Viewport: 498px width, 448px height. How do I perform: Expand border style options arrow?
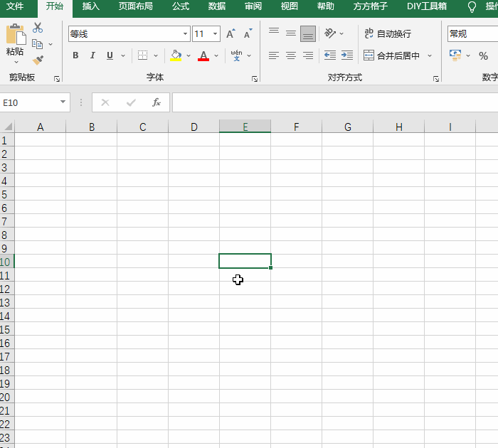tap(156, 55)
